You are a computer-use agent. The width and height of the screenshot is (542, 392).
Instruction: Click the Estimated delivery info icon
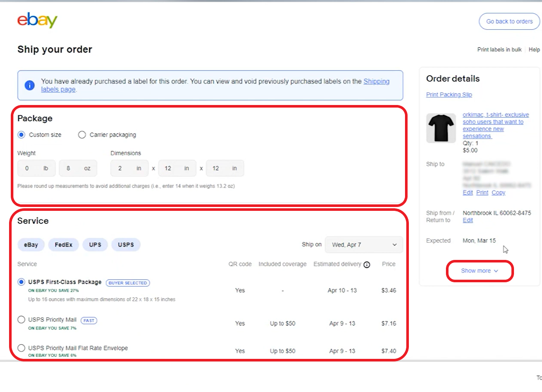[367, 265]
